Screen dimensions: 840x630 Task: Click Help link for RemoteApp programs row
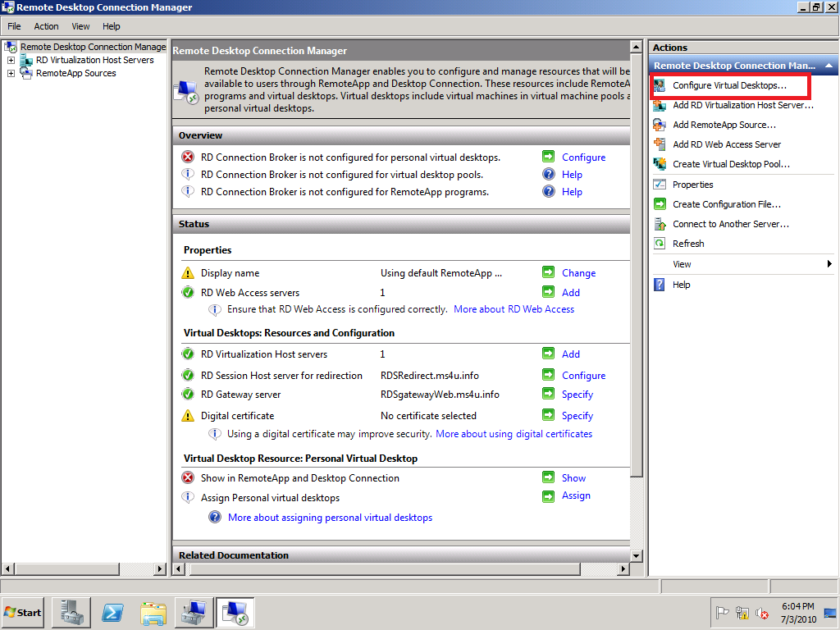tap(572, 192)
